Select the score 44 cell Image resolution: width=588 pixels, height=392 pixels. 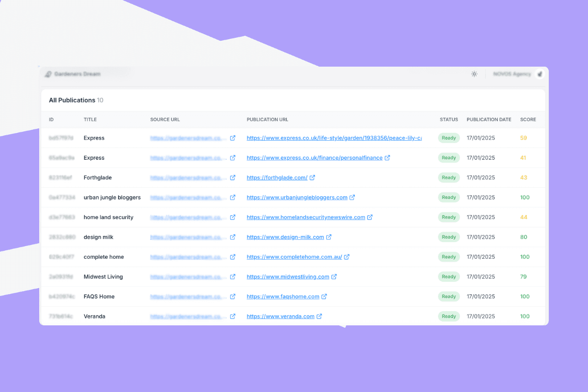(524, 217)
